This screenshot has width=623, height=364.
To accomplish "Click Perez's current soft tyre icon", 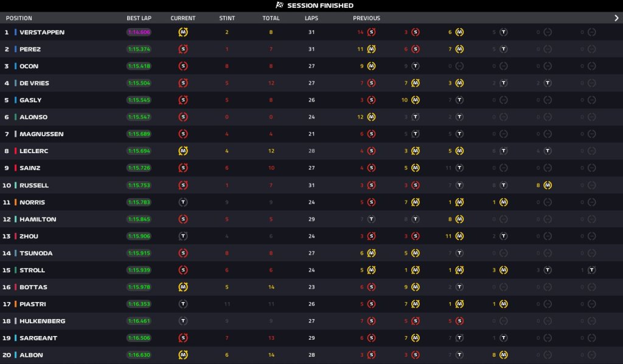I will pos(183,49).
